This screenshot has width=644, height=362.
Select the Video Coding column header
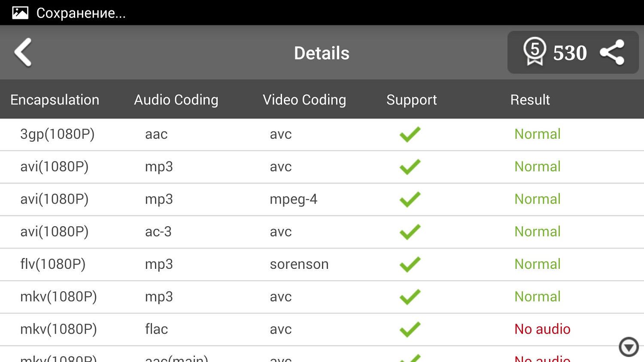pos(304,100)
